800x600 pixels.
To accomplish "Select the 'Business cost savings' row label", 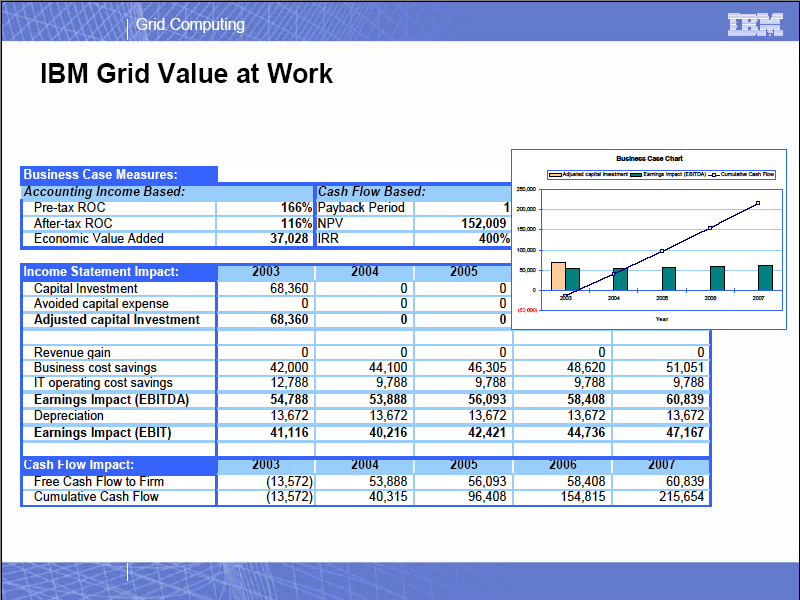I will coord(95,368).
